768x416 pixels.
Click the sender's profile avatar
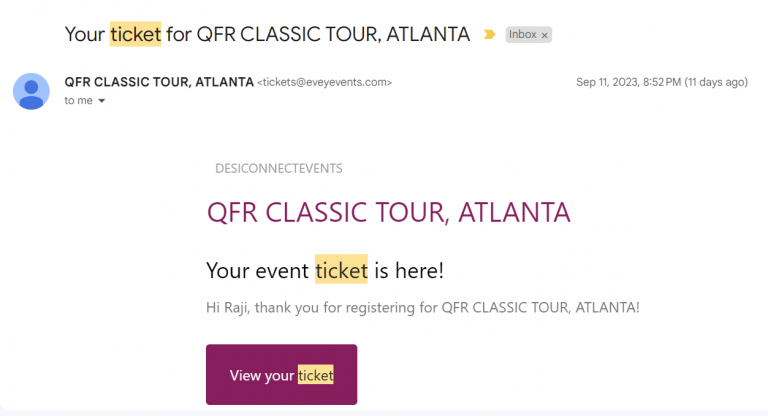[32, 90]
